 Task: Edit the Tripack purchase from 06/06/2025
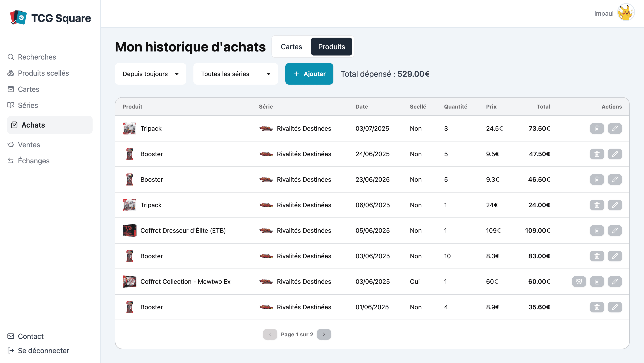[x=614, y=205]
